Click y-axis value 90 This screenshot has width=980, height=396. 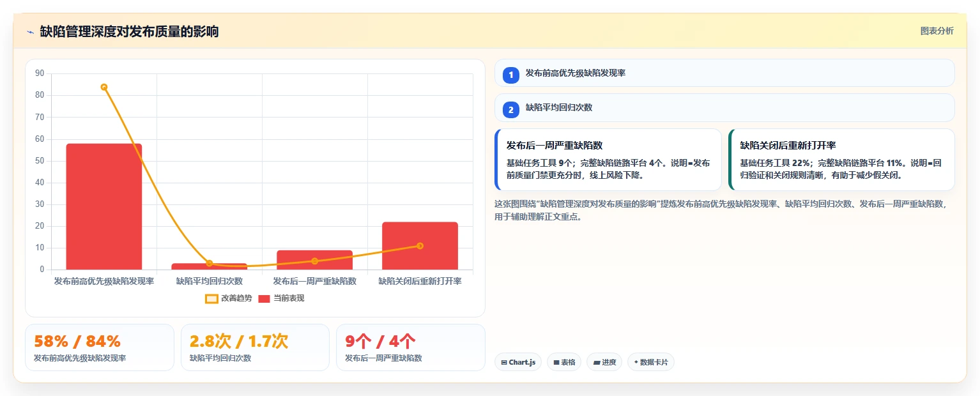pos(40,73)
